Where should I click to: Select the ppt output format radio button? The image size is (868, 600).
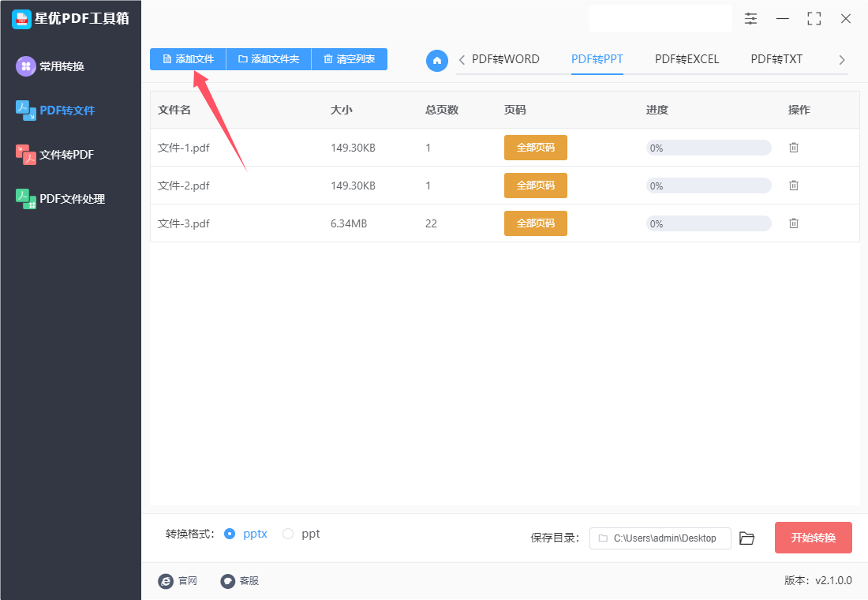pos(288,534)
